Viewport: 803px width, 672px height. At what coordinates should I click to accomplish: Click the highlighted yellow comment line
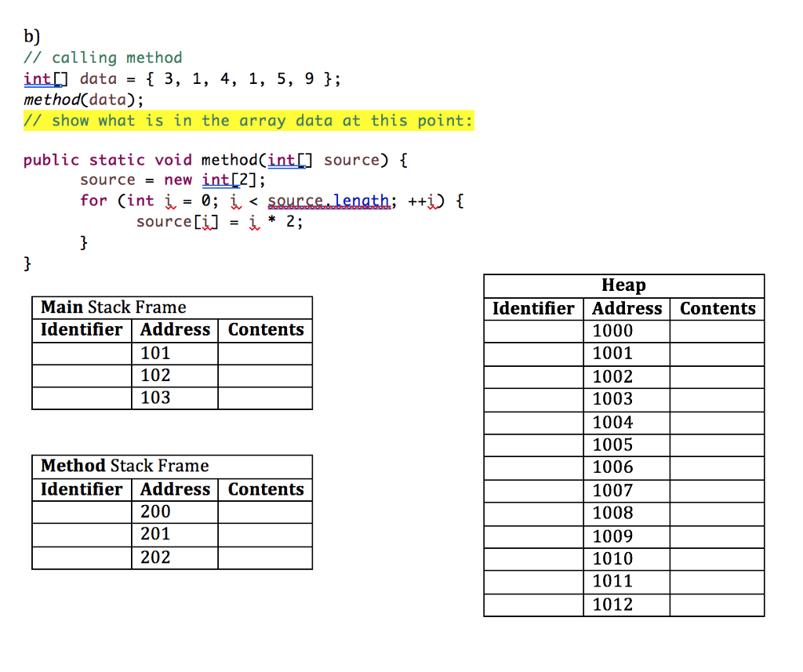249,121
